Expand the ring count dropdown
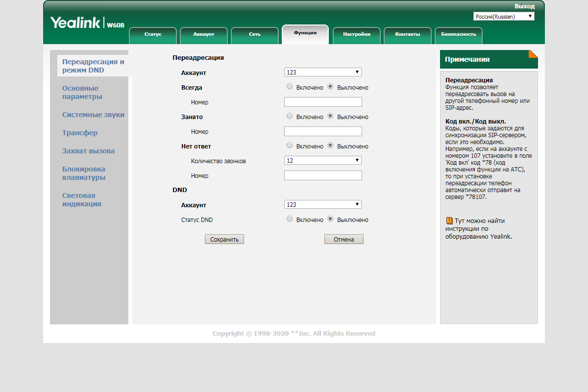This screenshot has height=392, width=588. pos(322,160)
